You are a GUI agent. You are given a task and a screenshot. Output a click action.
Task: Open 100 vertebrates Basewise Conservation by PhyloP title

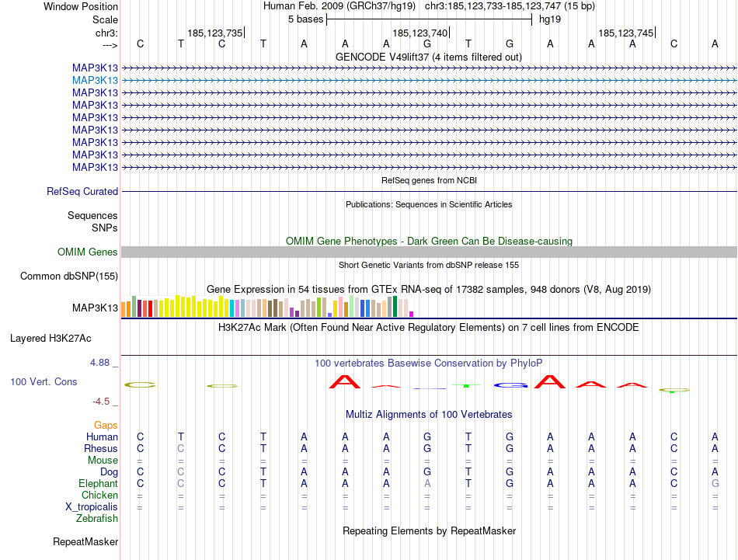tap(428, 363)
